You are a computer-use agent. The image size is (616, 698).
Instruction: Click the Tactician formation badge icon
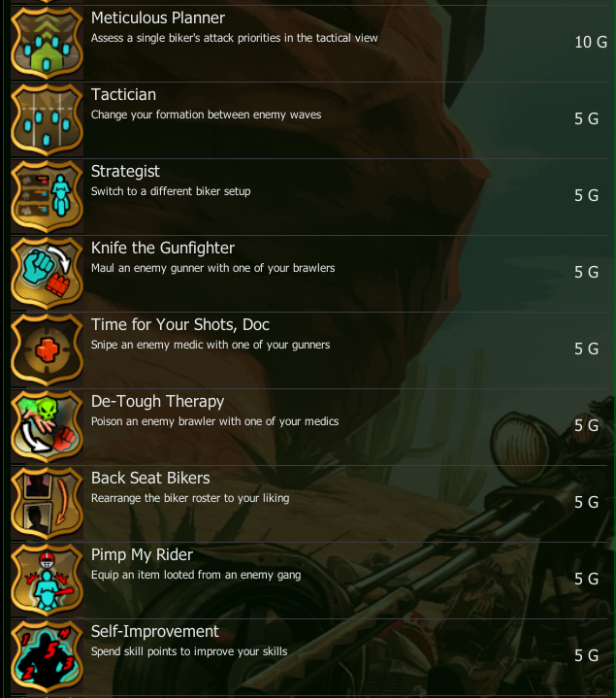[47, 119]
